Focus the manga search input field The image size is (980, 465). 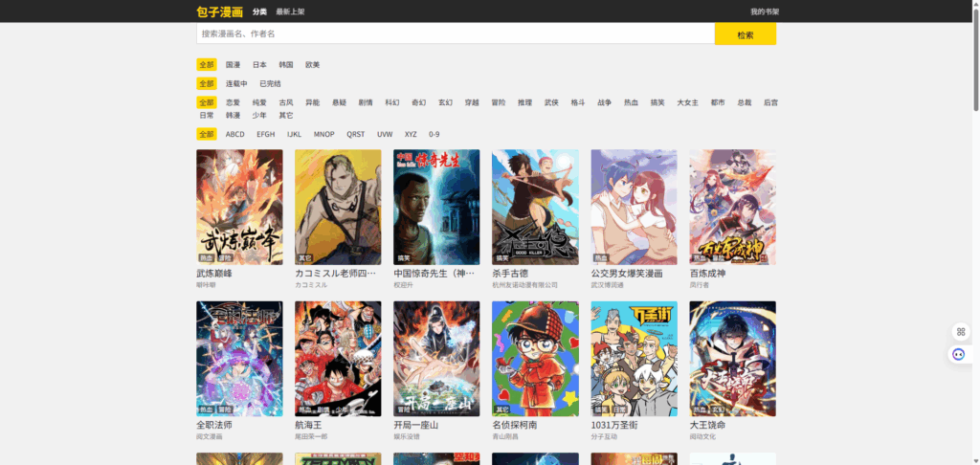tap(455, 33)
